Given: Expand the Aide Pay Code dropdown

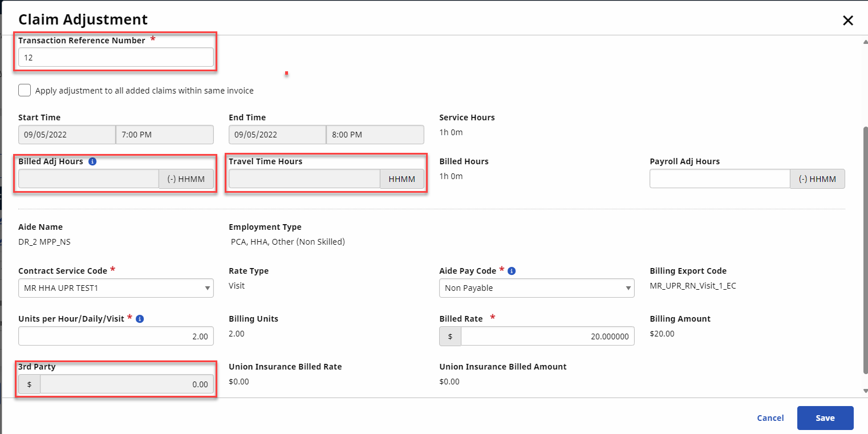Looking at the screenshot, I should [536, 288].
